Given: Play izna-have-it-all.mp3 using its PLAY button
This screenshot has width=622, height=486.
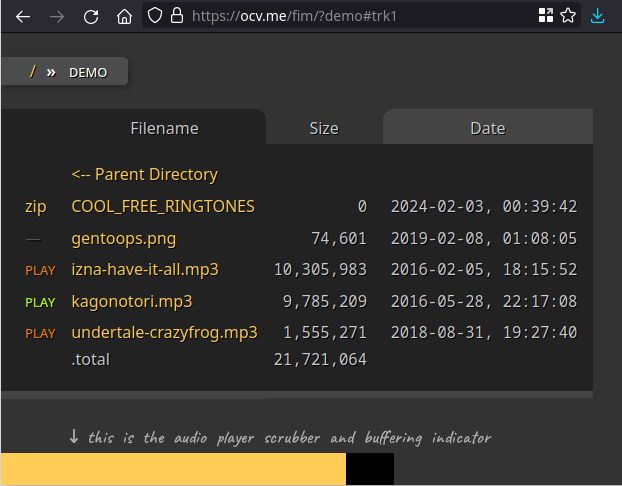Looking at the screenshot, I should point(40,271).
